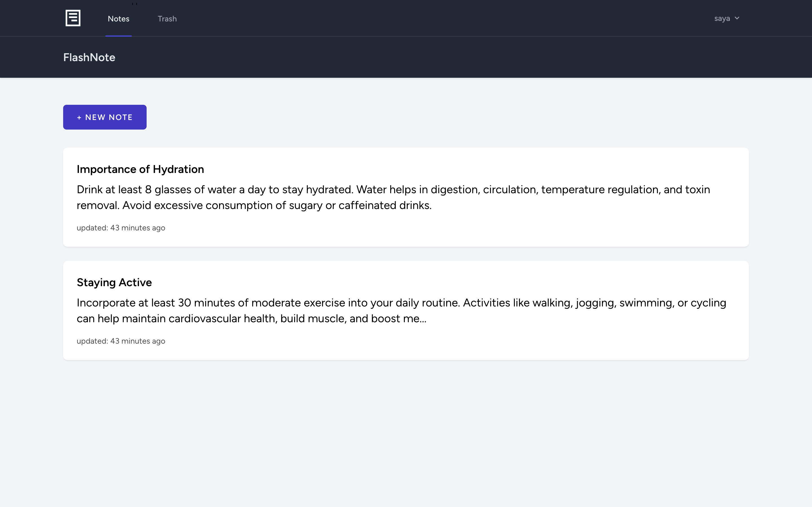This screenshot has width=812, height=507.
Task: Click the word Trash in navbar
Action: 167,19
